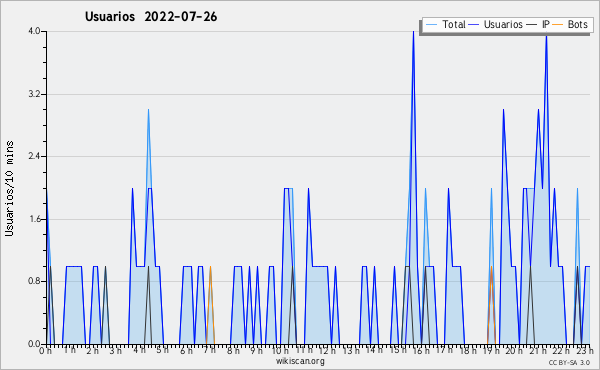Click the "8 h" x-axis label

tap(233, 351)
